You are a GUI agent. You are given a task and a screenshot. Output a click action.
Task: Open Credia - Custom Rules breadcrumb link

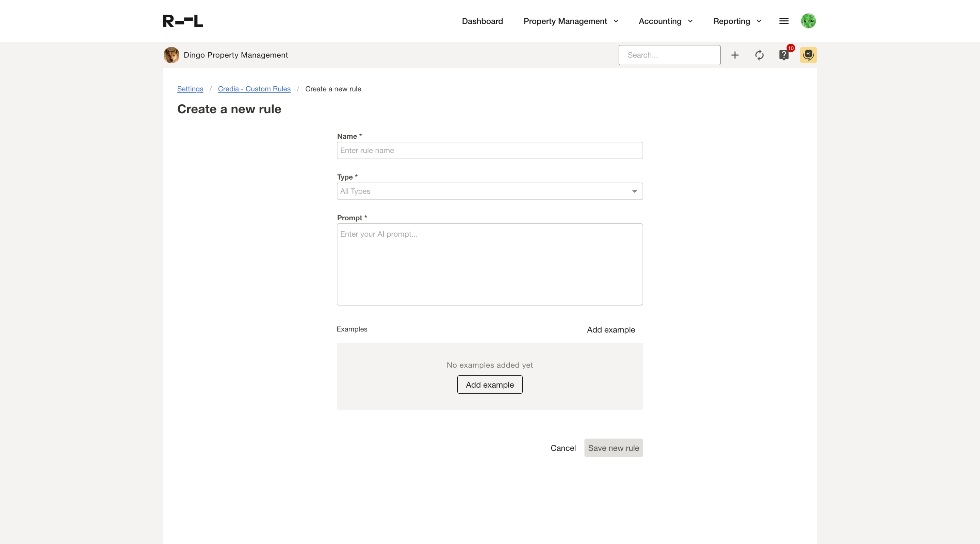coord(254,89)
